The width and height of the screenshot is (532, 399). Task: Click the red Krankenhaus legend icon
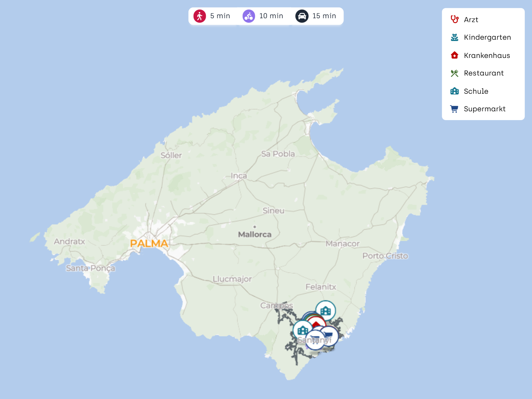(x=455, y=55)
